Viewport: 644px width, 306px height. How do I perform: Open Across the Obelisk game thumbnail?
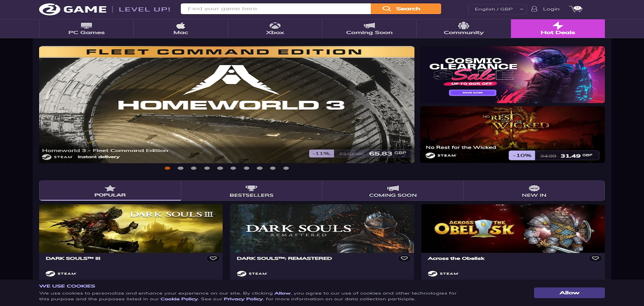pyautogui.click(x=513, y=228)
